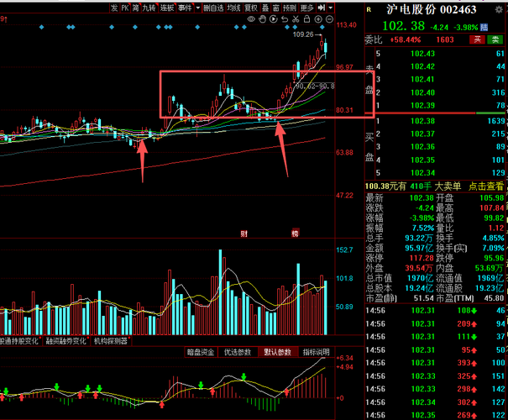The height and width of the screenshot is (420, 508).
Task: Open the 连板 toolbar item
Action: [167, 8]
